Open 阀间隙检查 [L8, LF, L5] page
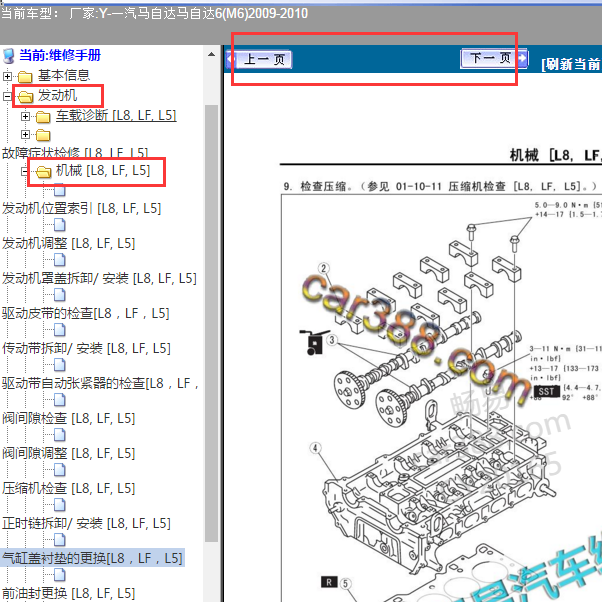The image size is (602, 602). (68, 418)
